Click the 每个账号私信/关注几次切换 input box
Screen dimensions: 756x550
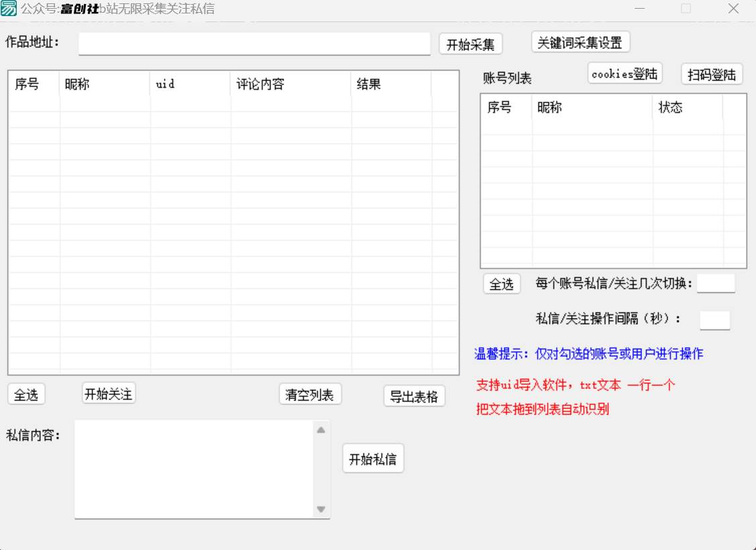[x=716, y=284]
